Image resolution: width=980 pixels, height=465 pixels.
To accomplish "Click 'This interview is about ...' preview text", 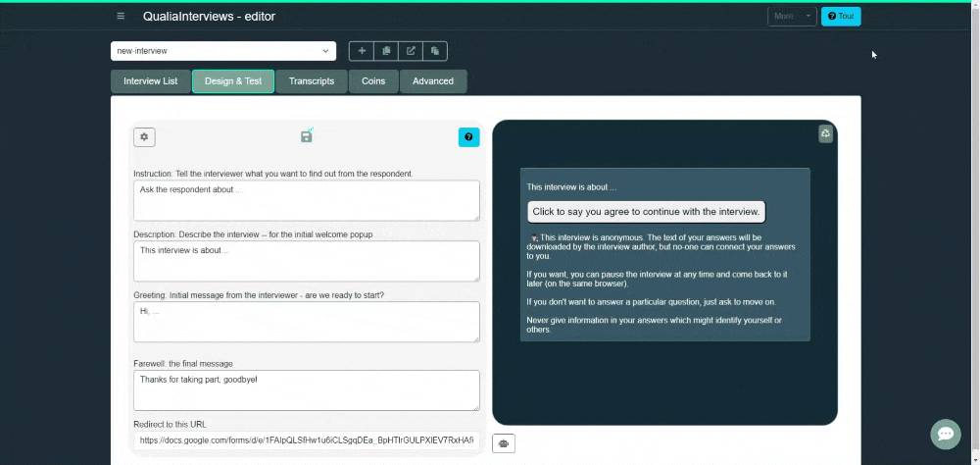I will pyautogui.click(x=572, y=187).
